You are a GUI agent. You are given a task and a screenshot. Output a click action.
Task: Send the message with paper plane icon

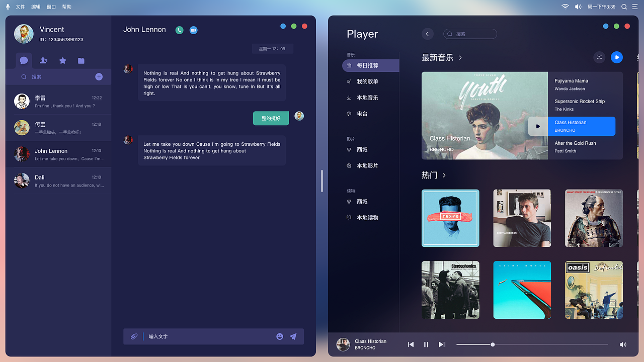293,336
